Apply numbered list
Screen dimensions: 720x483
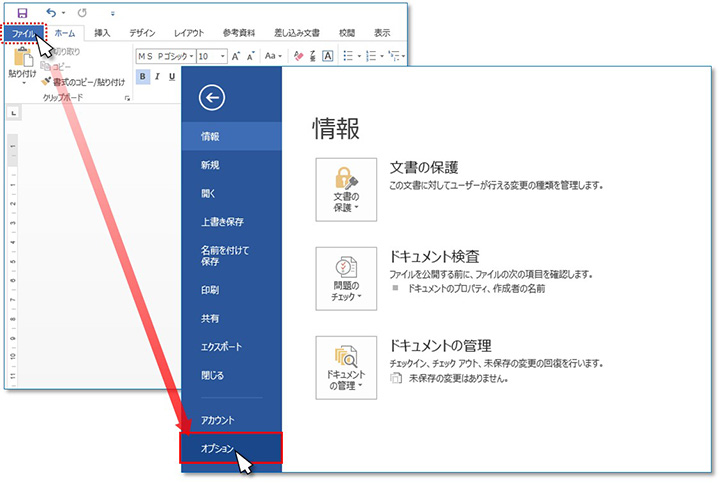click(x=371, y=56)
